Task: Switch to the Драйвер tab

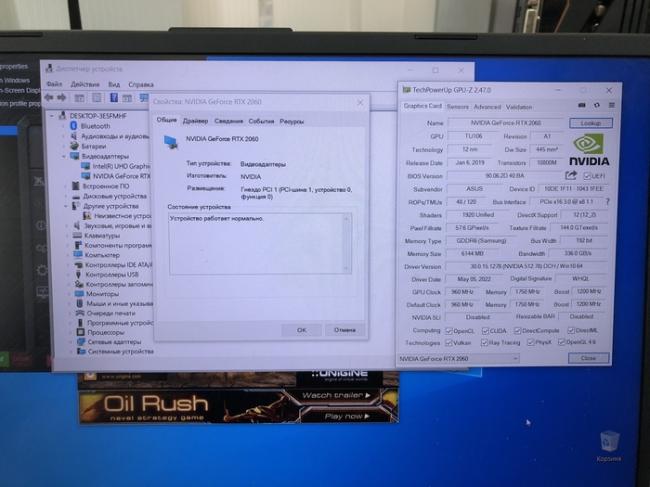Action: click(195, 121)
